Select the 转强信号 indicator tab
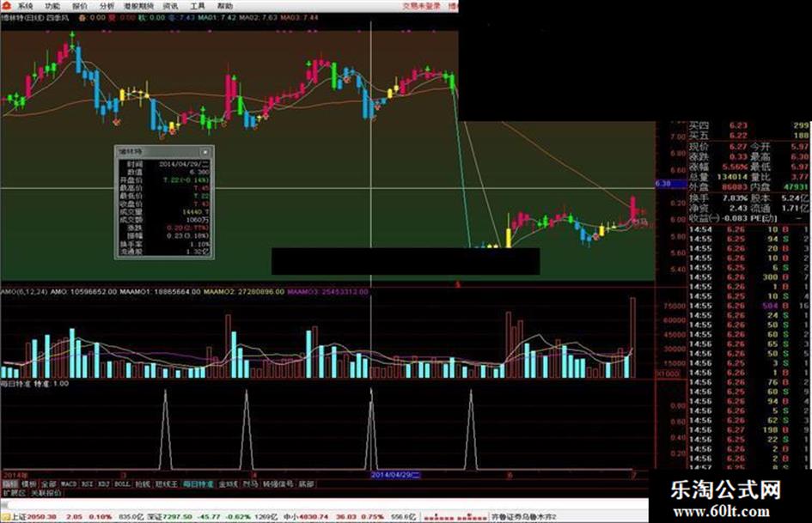The image size is (812, 523). pyautogui.click(x=278, y=484)
